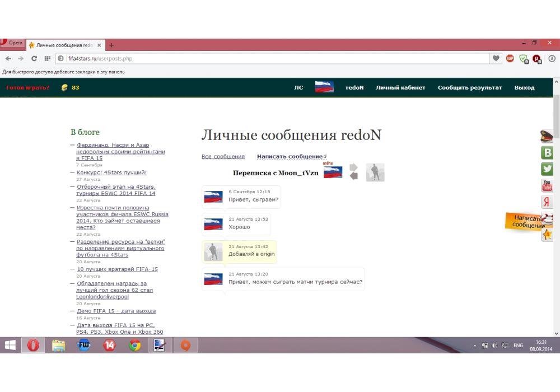
Task: Open the Adblock Plus extension icon
Action: [510, 58]
